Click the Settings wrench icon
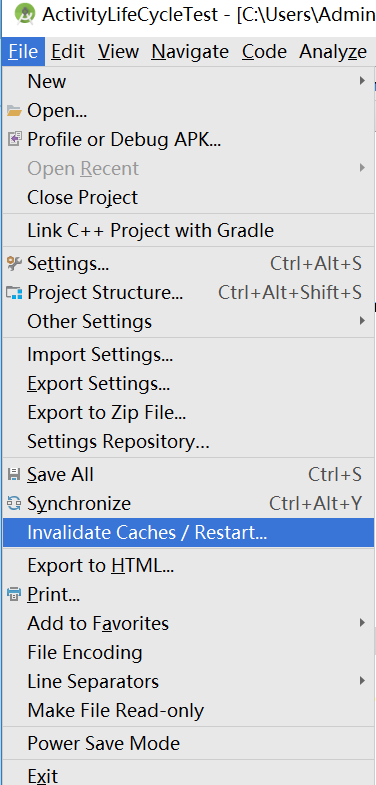 14,263
